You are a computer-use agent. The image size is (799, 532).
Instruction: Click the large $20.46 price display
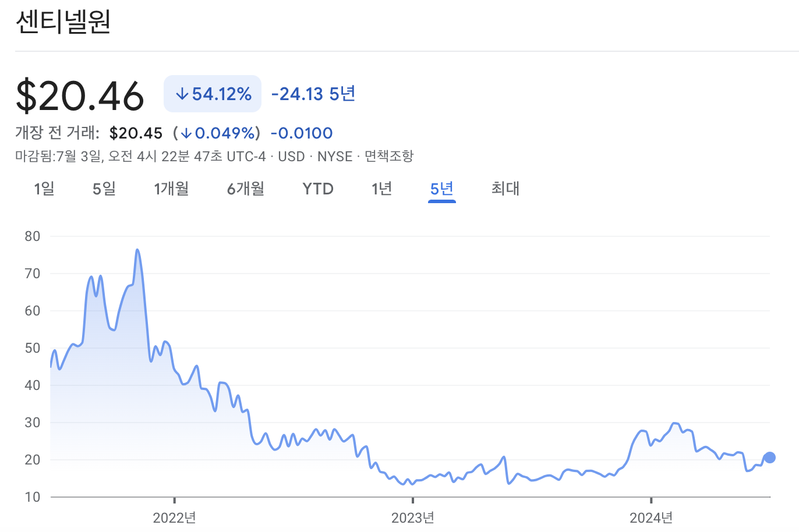click(79, 94)
